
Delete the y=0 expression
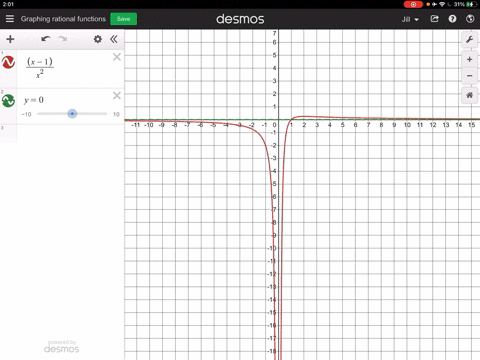(x=117, y=96)
